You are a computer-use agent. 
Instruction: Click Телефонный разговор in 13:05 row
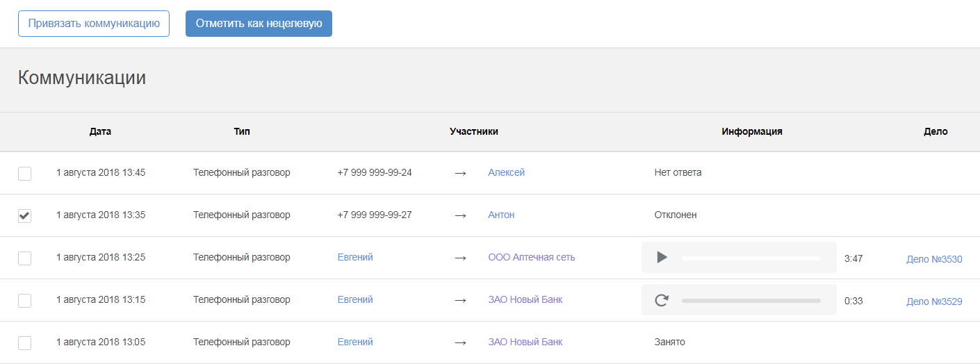[242, 342]
